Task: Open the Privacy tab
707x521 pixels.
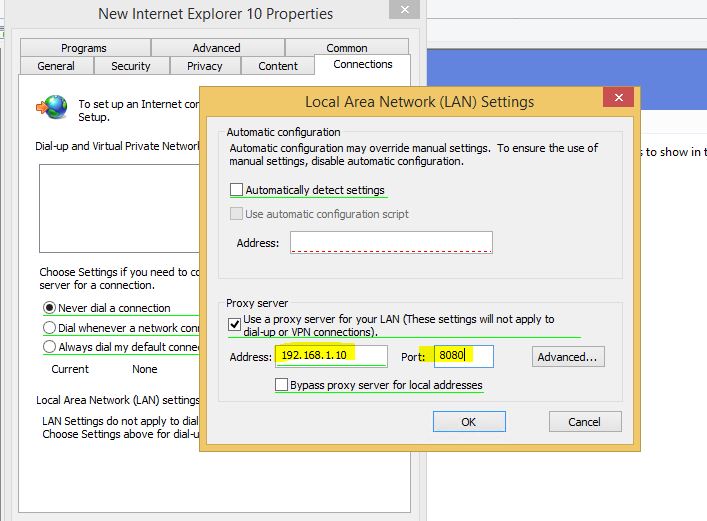Action: [x=205, y=66]
